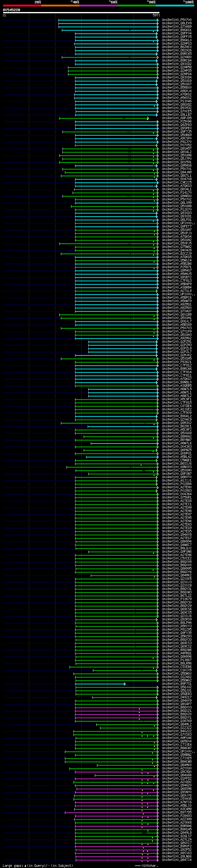Select the AV545220 query sequence label
Screen dimensions: 197x868
11,10
